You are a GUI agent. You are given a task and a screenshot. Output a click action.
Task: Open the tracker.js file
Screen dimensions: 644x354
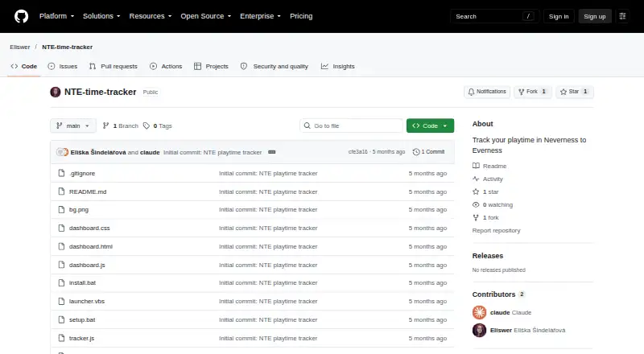[x=82, y=339]
